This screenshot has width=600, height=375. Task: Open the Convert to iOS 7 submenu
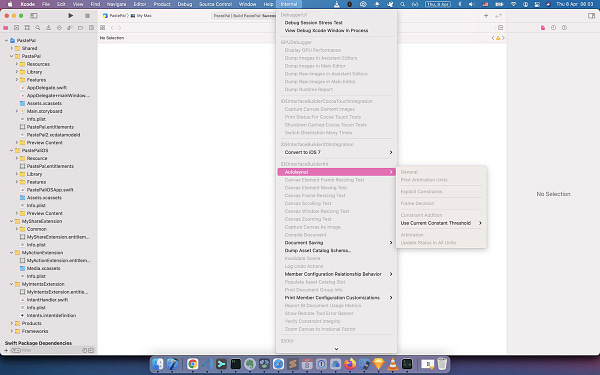pyautogui.click(x=336, y=152)
